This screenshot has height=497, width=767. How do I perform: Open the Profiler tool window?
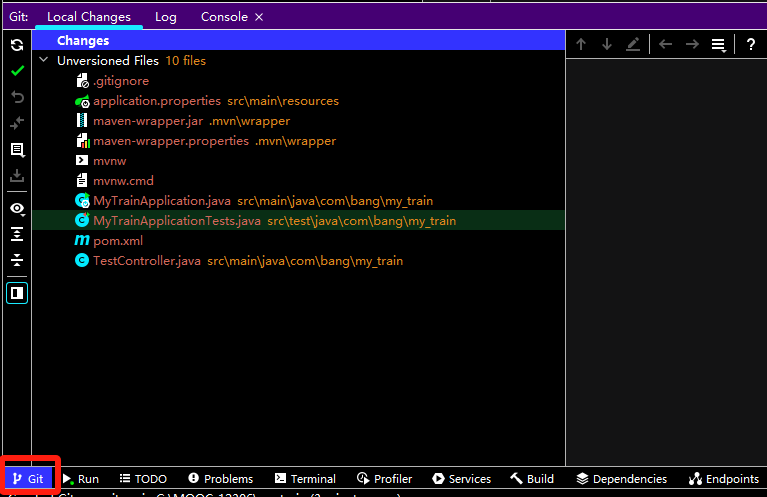point(384,478)
